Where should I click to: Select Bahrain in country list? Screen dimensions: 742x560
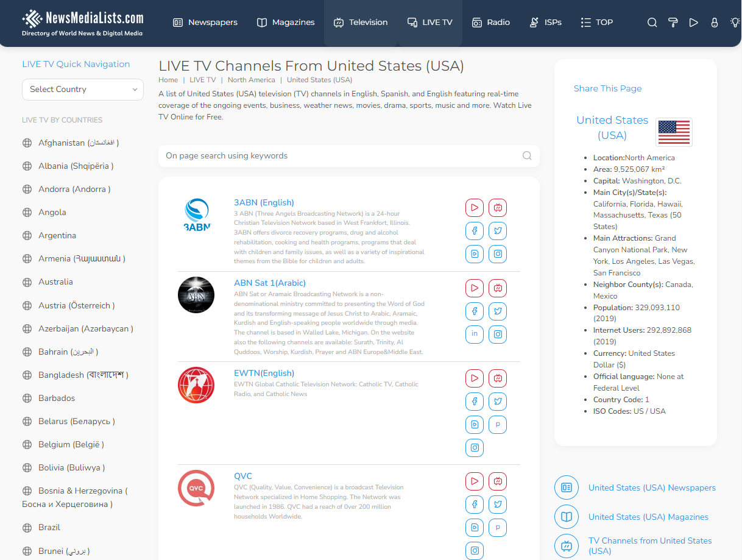(x=60, y=352)
